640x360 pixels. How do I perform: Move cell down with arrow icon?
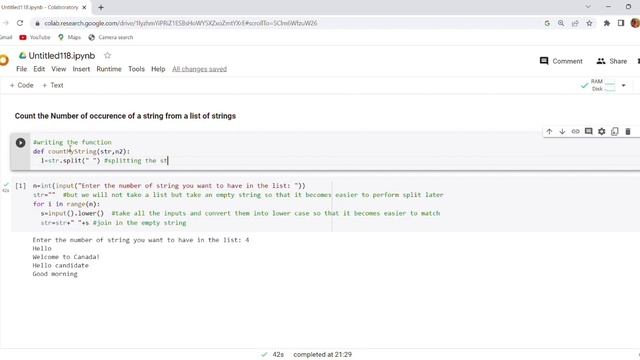(562, 131)
